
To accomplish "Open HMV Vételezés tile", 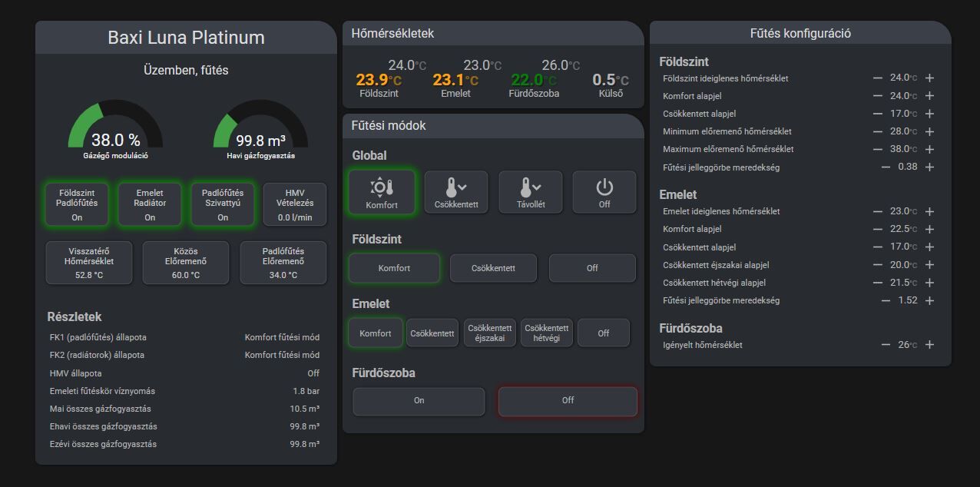I will pos(295,204).
